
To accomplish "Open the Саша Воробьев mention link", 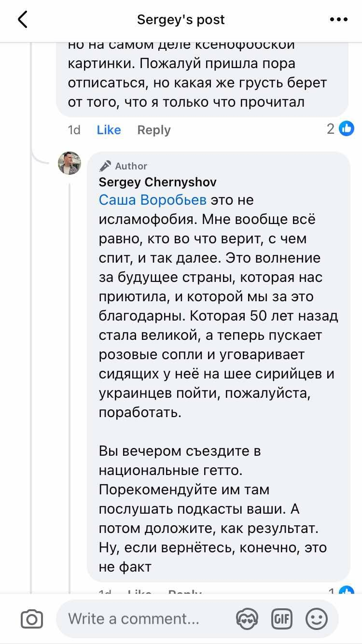I will pyautogui.click(x=153, y=200).
